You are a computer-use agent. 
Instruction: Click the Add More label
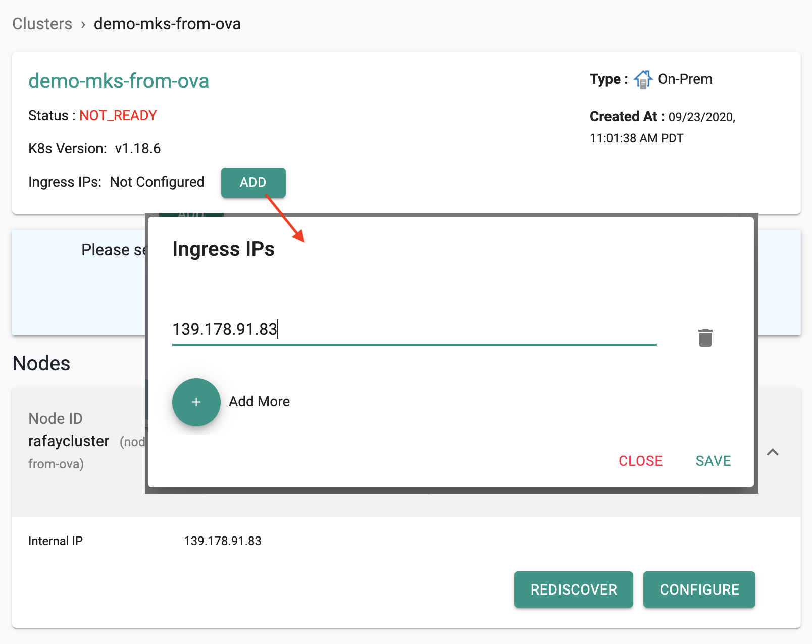pyautogui.click(x=260, y=402)
